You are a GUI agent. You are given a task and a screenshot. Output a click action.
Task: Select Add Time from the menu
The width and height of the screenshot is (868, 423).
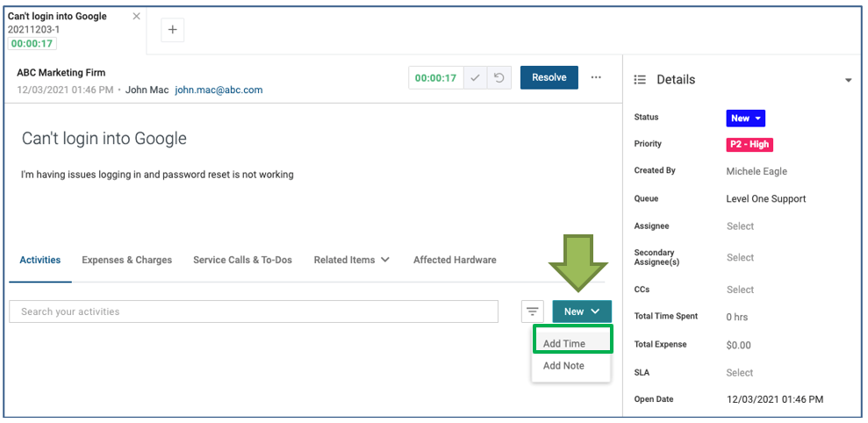pyautogui.click(x=564, y=343)
